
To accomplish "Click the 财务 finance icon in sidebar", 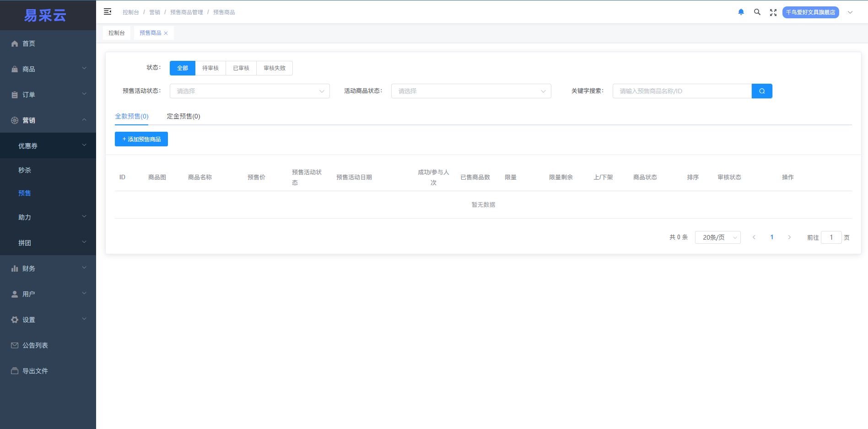I will [x=14, y=268].
